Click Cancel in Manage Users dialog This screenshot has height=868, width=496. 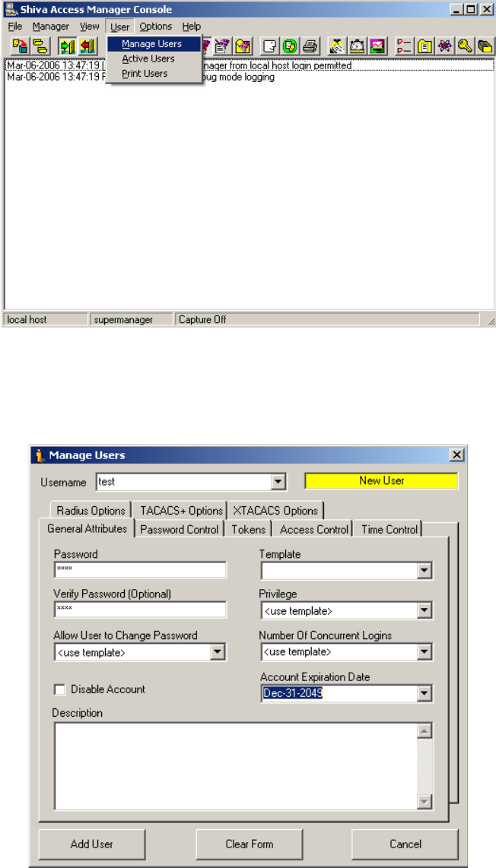tap(405, 844)
